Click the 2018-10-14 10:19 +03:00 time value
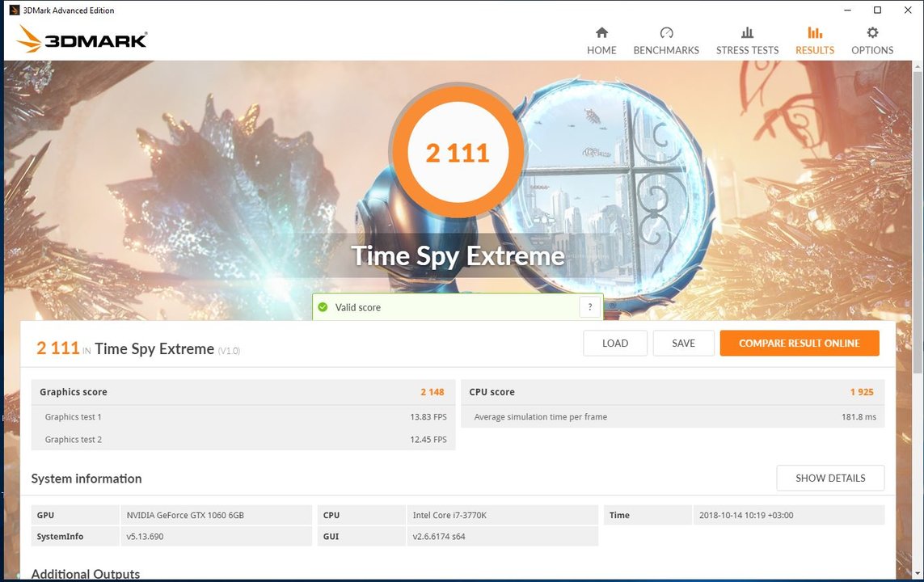Screen dimensions: 924x582 (746, 515)
